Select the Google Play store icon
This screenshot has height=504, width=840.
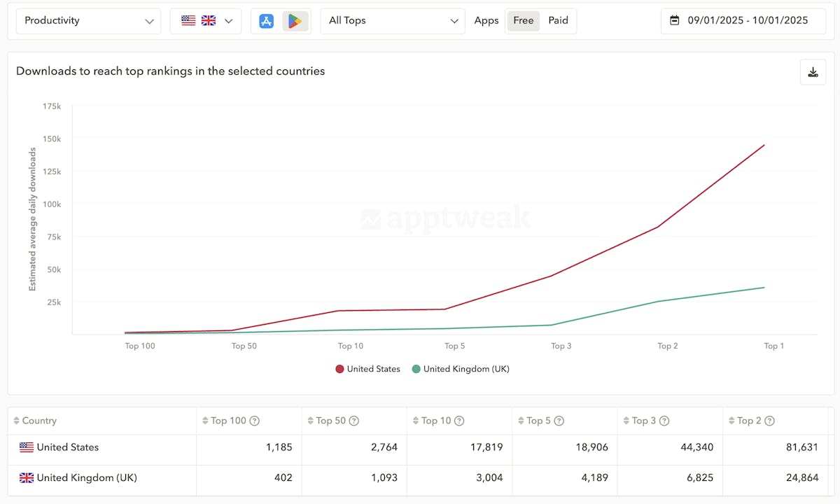point(295,21)
